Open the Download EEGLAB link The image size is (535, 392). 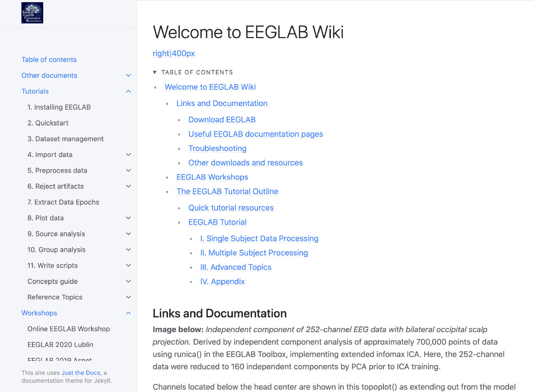(x=222, y=119)
